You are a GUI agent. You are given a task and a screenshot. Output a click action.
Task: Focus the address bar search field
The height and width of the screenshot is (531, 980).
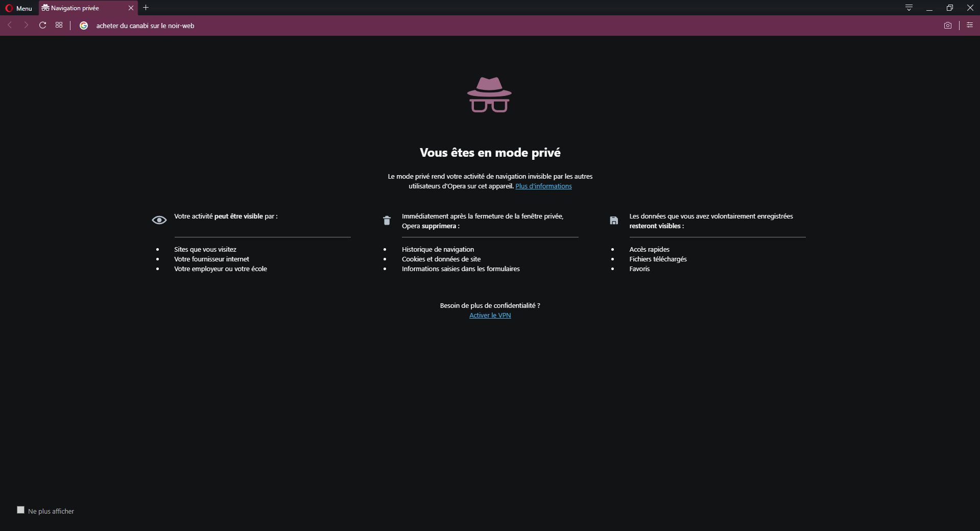pyautogui.click(x=511, y=26)
